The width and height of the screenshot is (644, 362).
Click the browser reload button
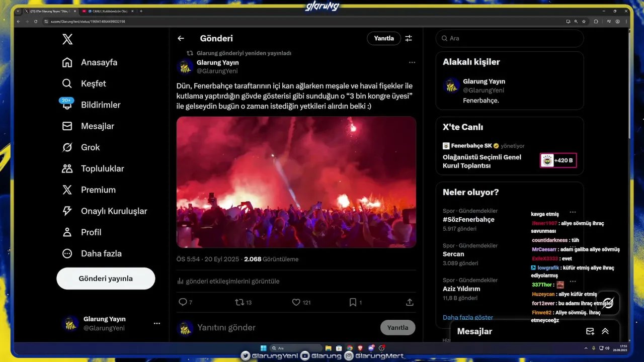[36, 22]
